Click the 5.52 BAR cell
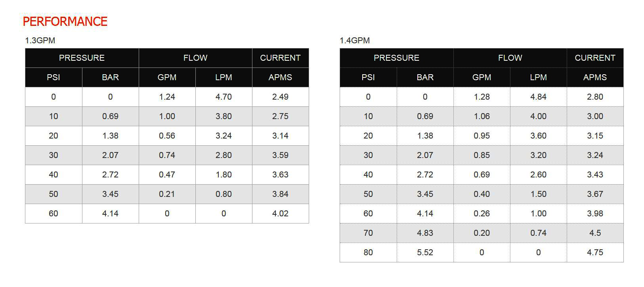Viewport: 644px width, 287px height. (x=425, y=252)
